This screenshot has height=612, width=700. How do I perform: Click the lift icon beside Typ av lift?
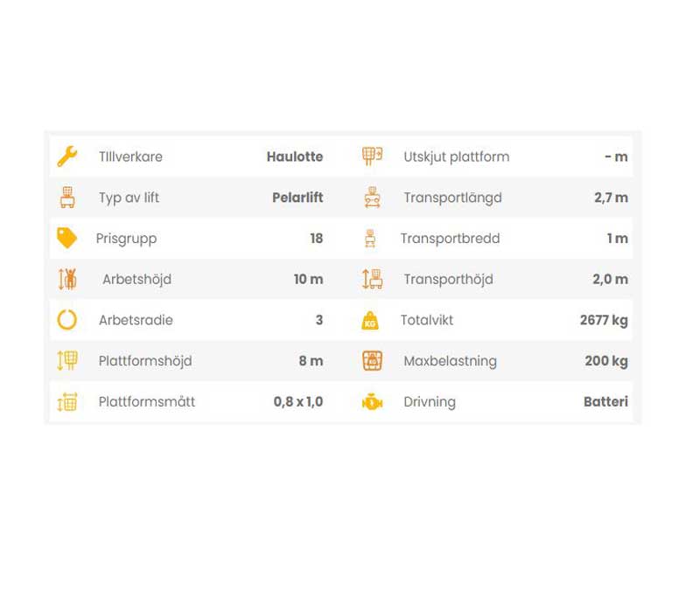pyautogui.click(x=66, y=198)
